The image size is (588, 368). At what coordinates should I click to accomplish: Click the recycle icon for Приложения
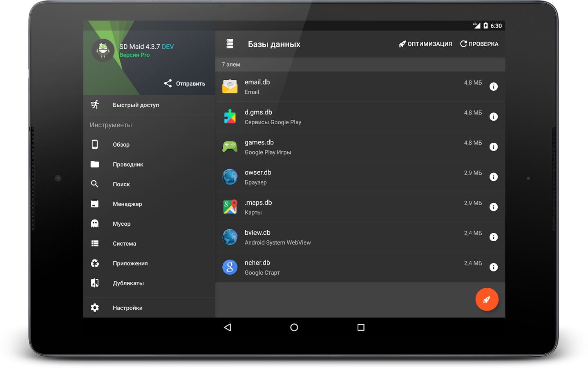tap(95, 263)
